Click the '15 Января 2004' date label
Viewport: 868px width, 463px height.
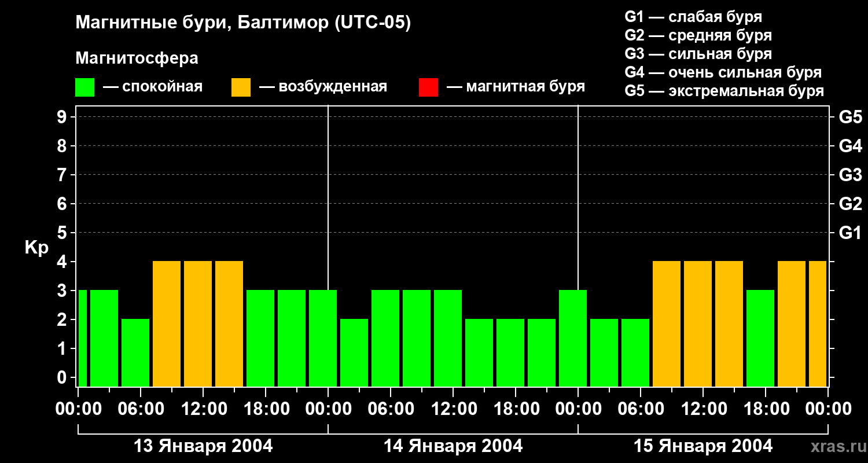[703, 446]
